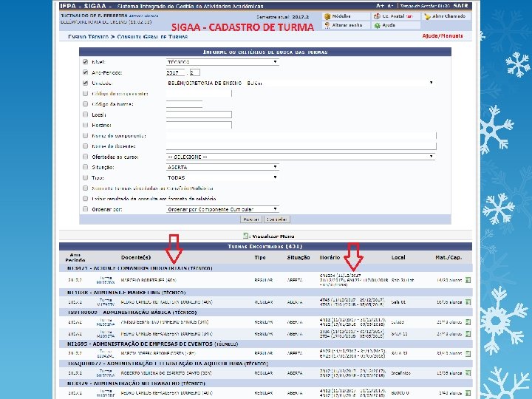532x399 pixels.
Task: Enable the Código do componente checkbox
Action: point(85,93)
